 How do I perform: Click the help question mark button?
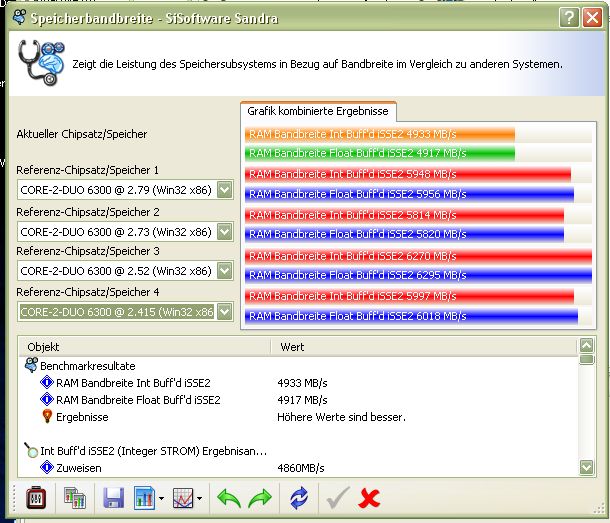click(569, 18)
